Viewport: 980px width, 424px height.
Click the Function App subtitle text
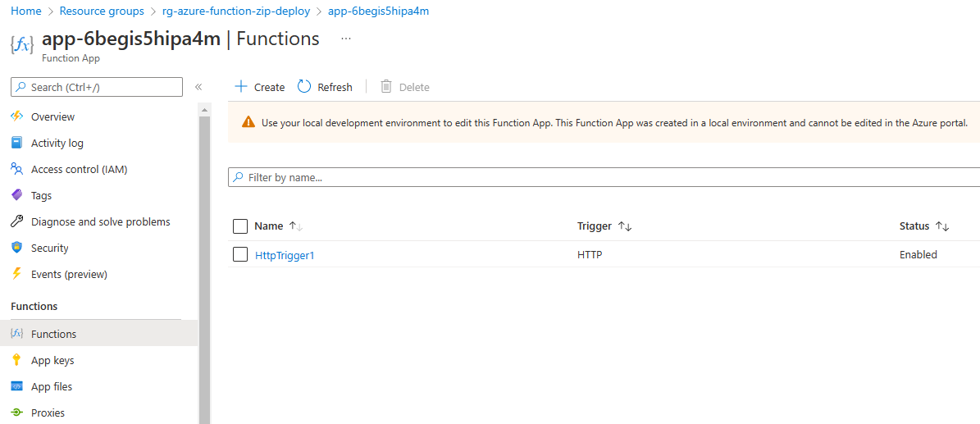tap(71, 58)
